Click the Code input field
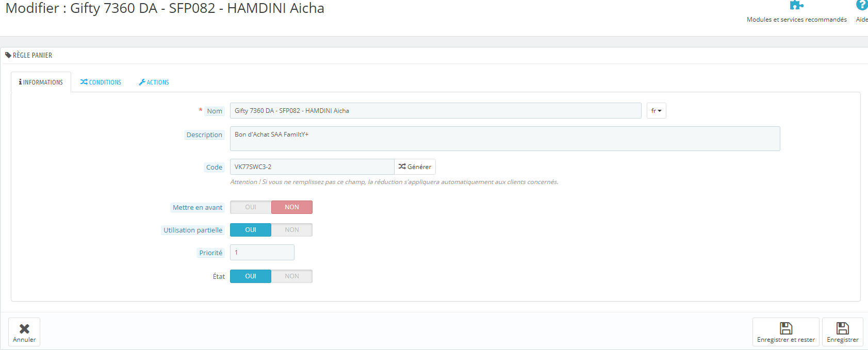This screenshot has width=868, height=350. [x=312, y=166]
